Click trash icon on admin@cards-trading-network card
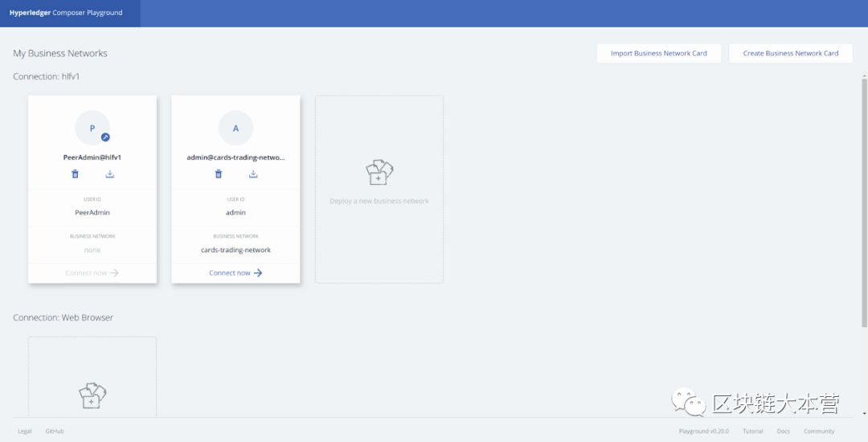This screenshot has height=442, width=868. 219,174
